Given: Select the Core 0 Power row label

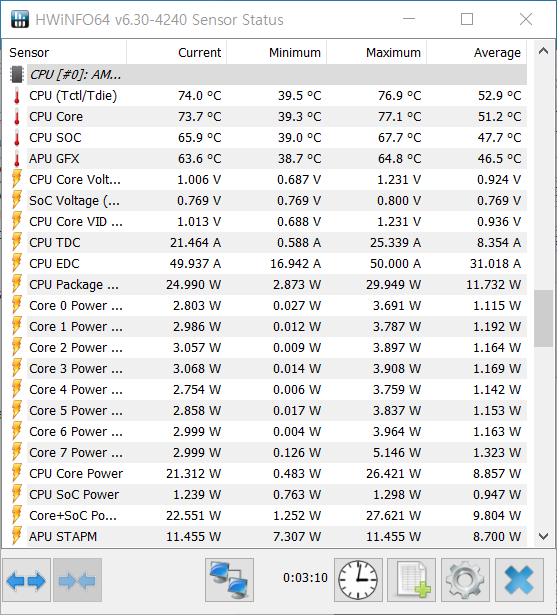Looking at the screenshot, I should coord(76,306).
